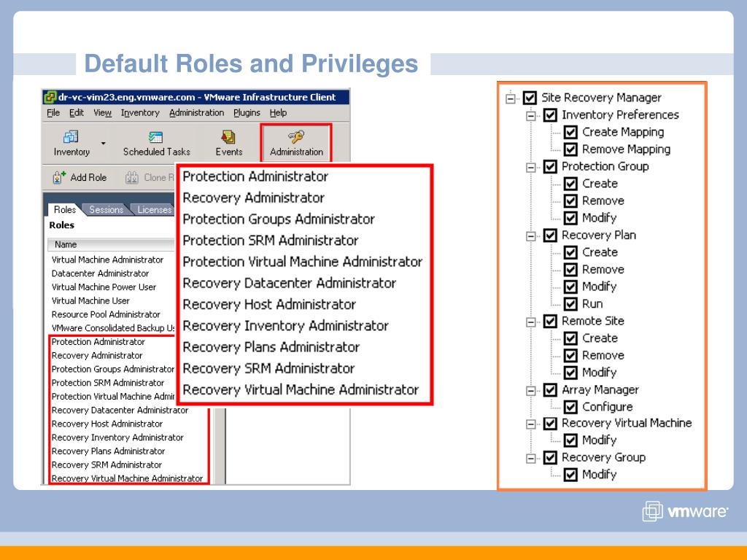Open the Administration keys icon
The width and height of the screenshot is (747, 560).
coord(296,137)
